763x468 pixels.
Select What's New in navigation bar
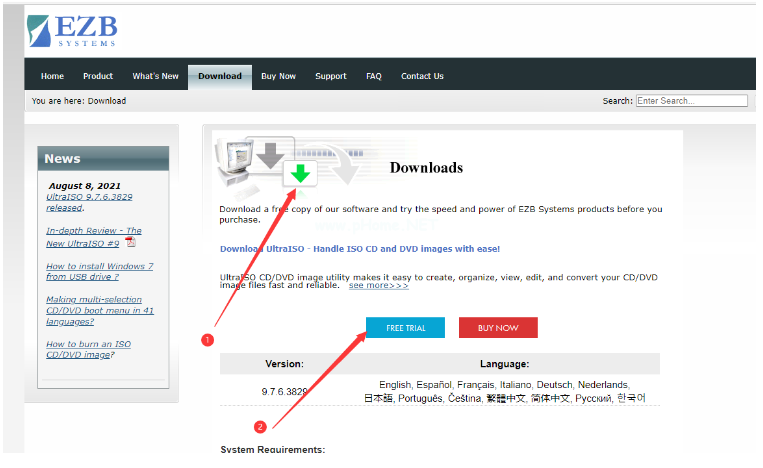(x=155, y=76)
